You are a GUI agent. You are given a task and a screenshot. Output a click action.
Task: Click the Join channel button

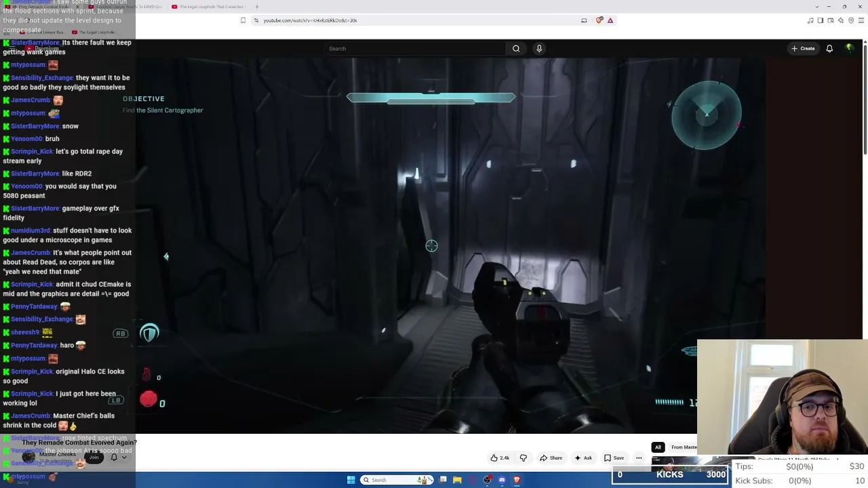click(x=94, y=457)
